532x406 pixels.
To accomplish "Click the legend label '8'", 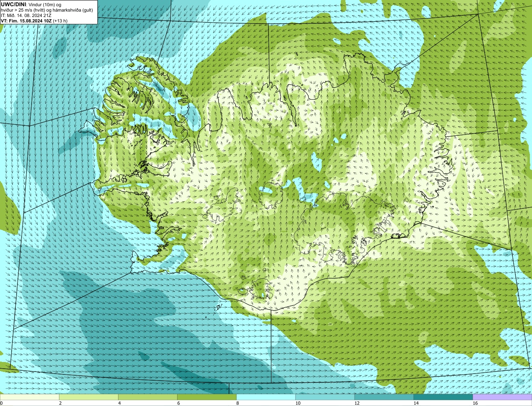I will (x=237, y=403).
